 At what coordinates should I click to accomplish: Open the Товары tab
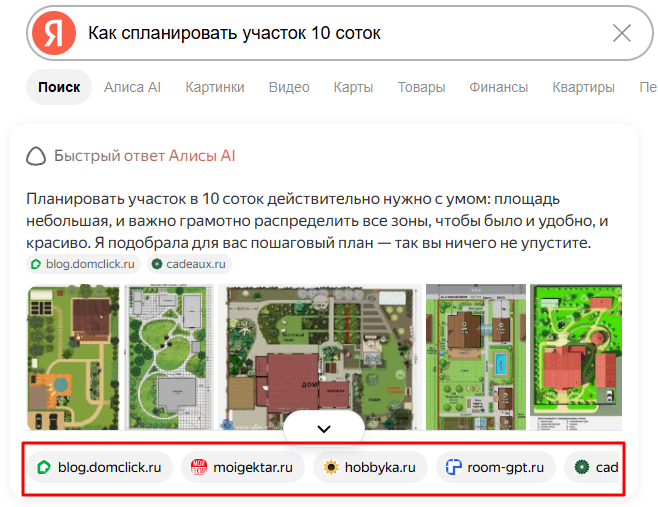tap(421, 87)
